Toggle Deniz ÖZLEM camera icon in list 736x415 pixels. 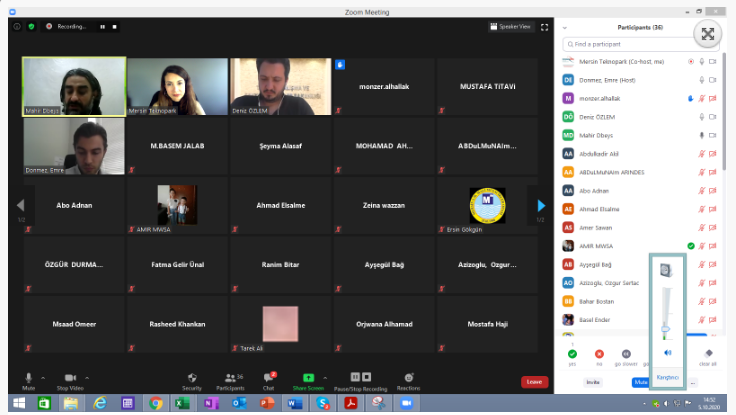tap(713, 117)
